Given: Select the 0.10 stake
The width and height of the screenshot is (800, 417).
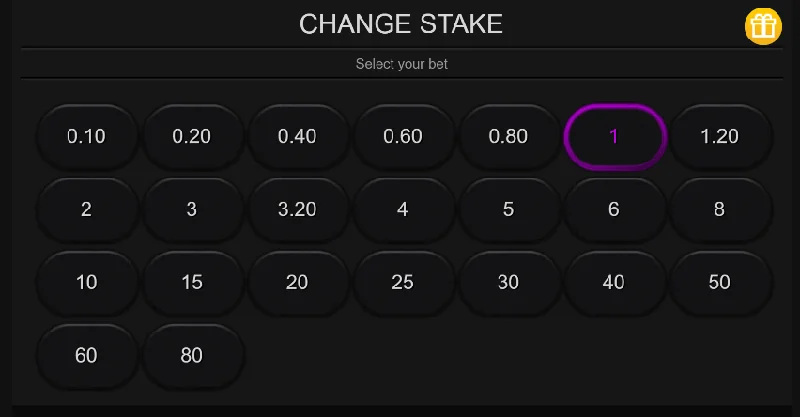Looking at the screenshot, I should pos(87,136).
